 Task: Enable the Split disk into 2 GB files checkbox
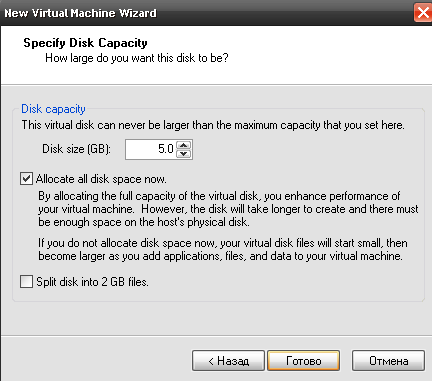pyautogui.click(x=26, y=281)
